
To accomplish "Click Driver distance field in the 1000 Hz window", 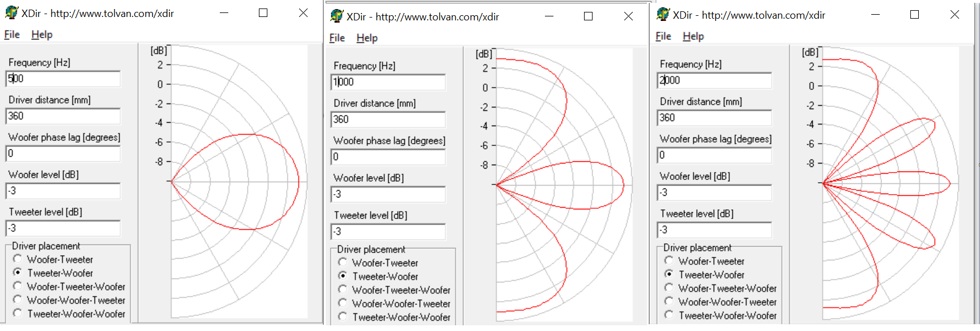I will pyautogui.click(x=388, y=119).
